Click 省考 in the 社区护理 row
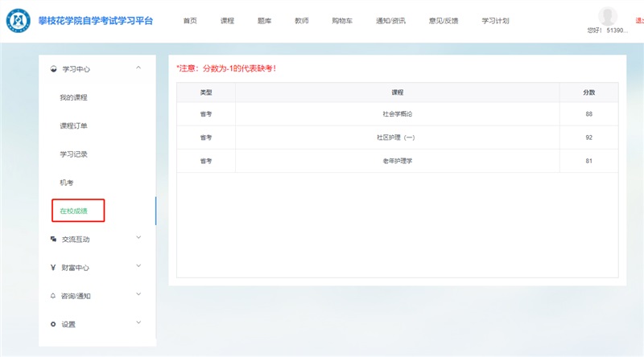 click(x=206, y=137)
